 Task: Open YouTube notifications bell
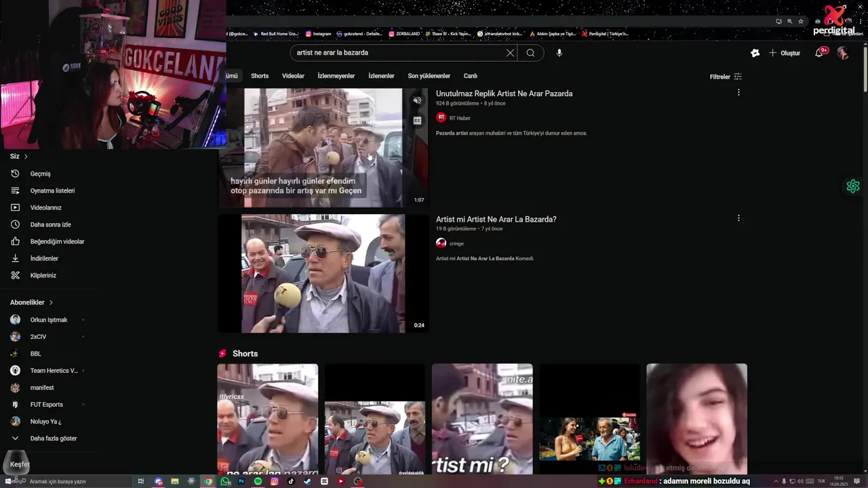[819, 53]
